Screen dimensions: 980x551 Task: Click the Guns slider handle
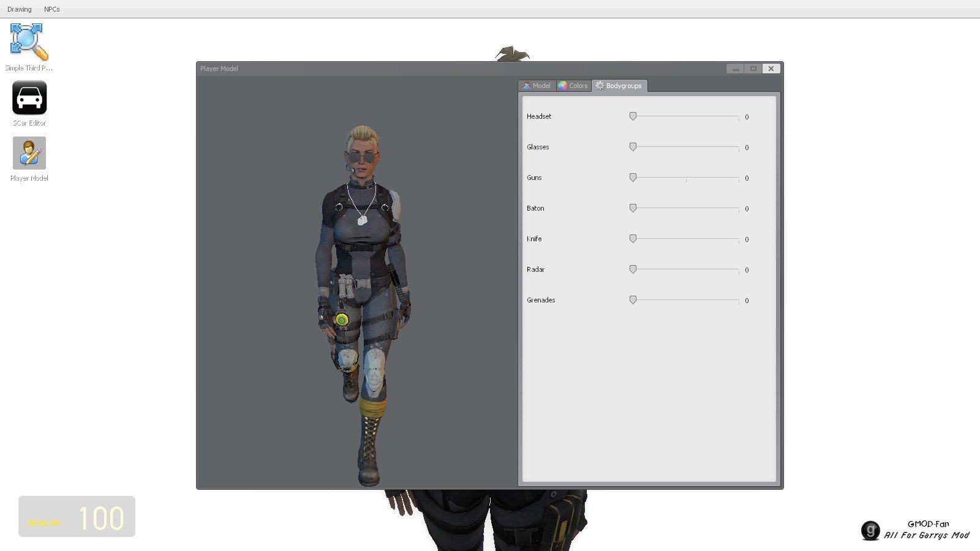[633, 178]
